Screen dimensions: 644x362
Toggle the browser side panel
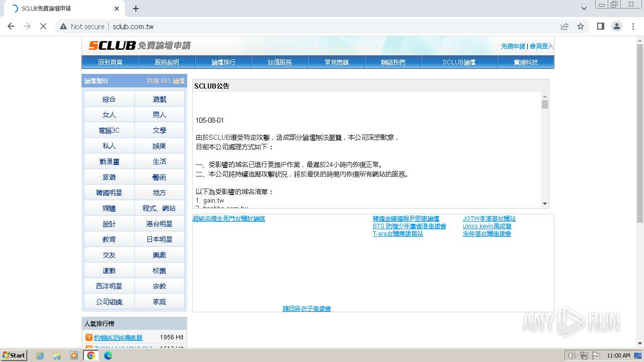tap(600, 27)
